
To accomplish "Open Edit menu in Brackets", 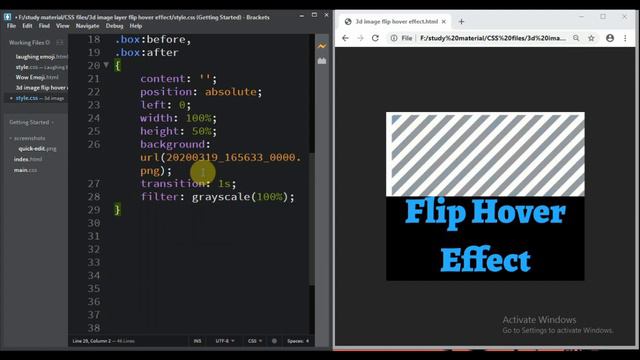I will point(27,26).
